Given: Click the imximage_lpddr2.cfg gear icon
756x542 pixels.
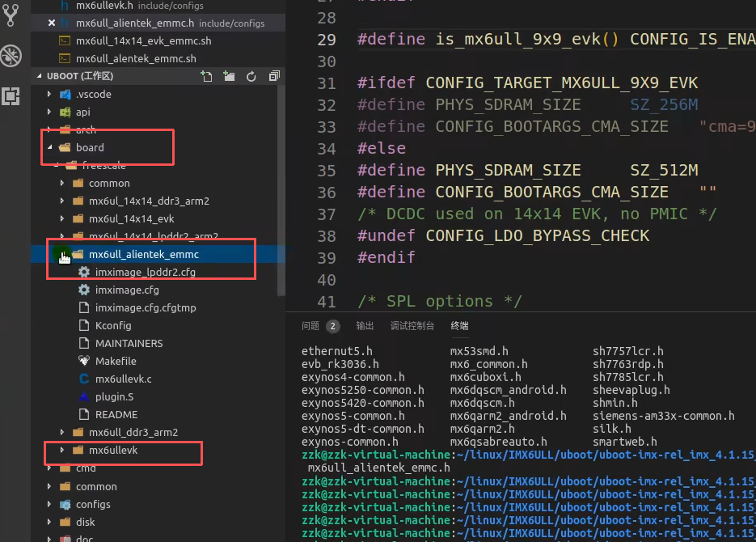Looking at the screenshot, I should coord(84,272).
